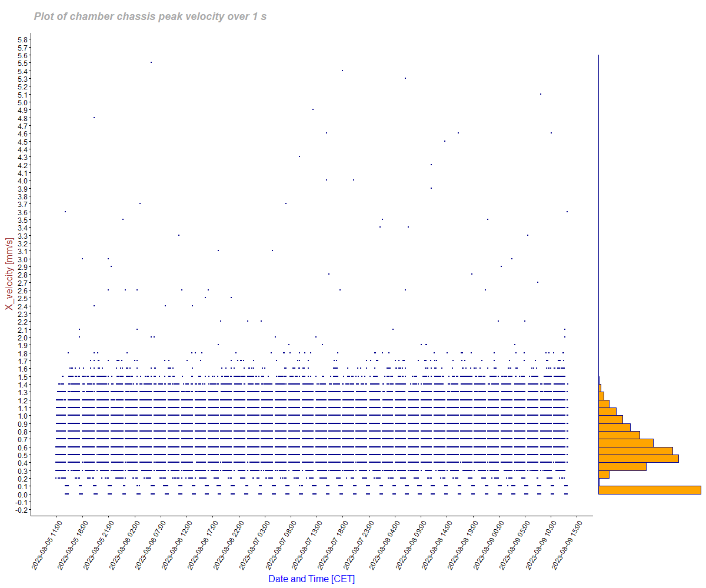
Task: Click the 3.0 y-axis tick label
Action: tap(23, 259)
